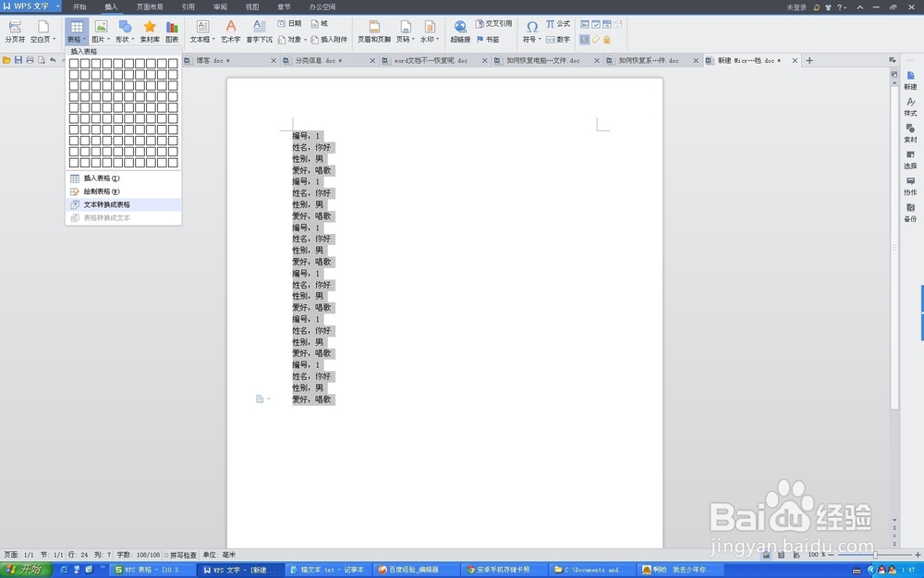Click the print preview icon
924x578 pixels.
tap(42, 60)
